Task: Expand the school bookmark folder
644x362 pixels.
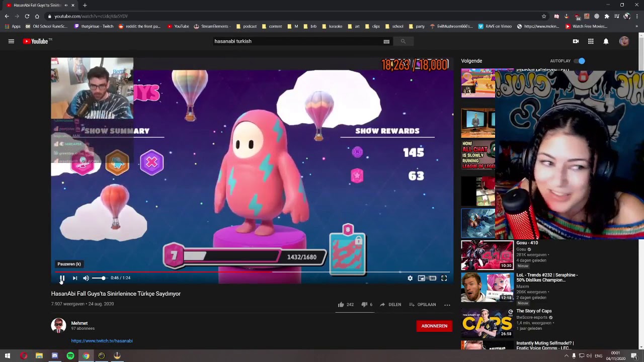Action: click(394, 26)
